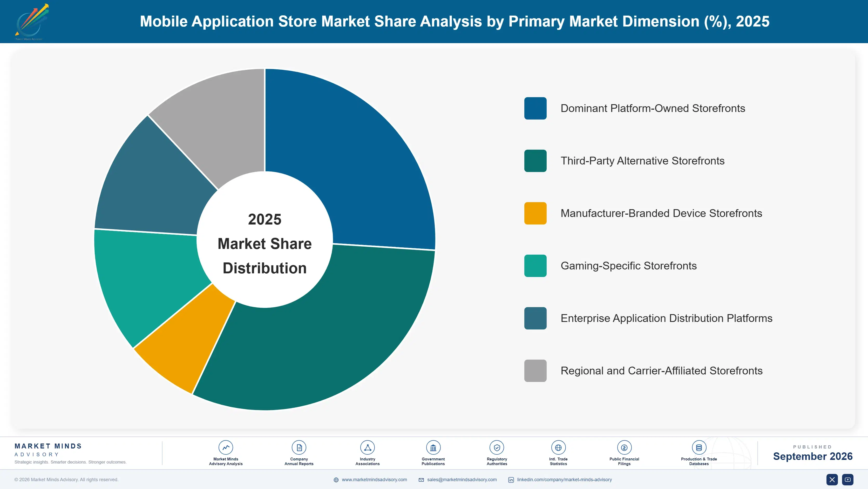The width and height of the screenshot is (868, 489).
Task: Open the YouTube icon in footer
Action: [847, 480]
